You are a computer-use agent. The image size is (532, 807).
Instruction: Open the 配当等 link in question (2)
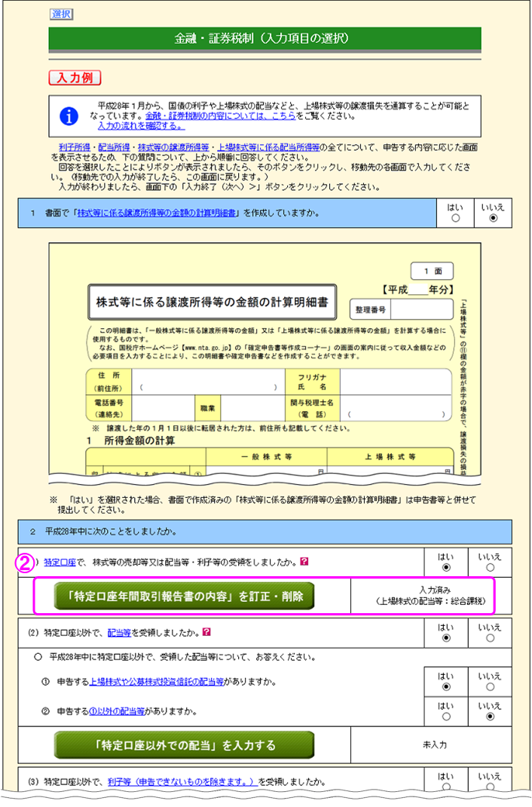[x=119, y=633]
